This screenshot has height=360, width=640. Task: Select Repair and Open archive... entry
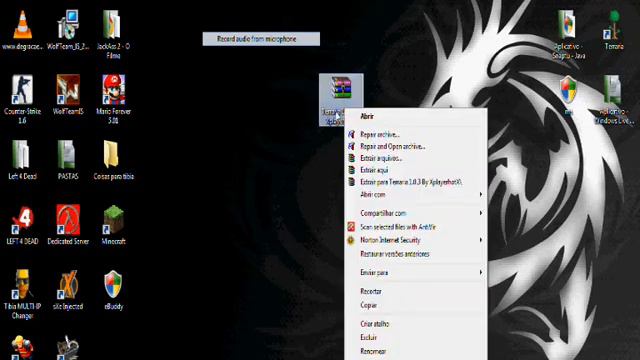(416, 147)
